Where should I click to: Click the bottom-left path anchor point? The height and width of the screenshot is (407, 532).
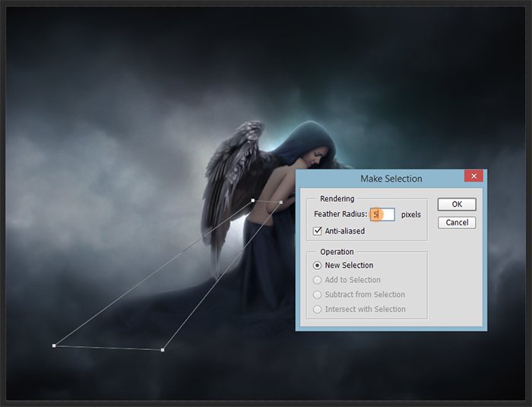tap(54, 345)
